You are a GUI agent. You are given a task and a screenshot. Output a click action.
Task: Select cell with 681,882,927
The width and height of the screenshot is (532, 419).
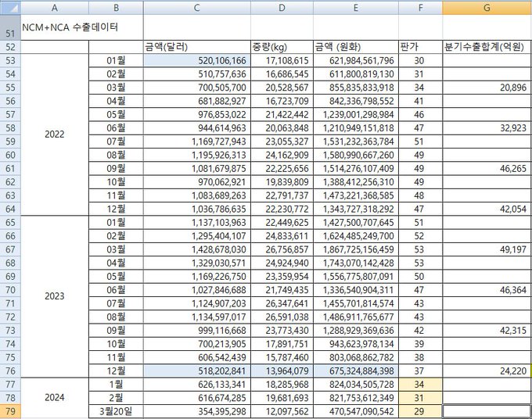tap(197, 101)
